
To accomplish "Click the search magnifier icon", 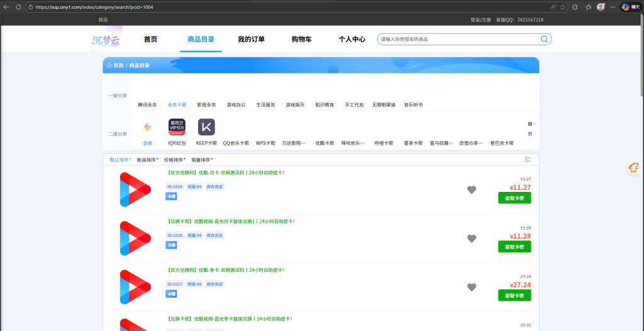I will pyautogui.click(x=544, y=39).
